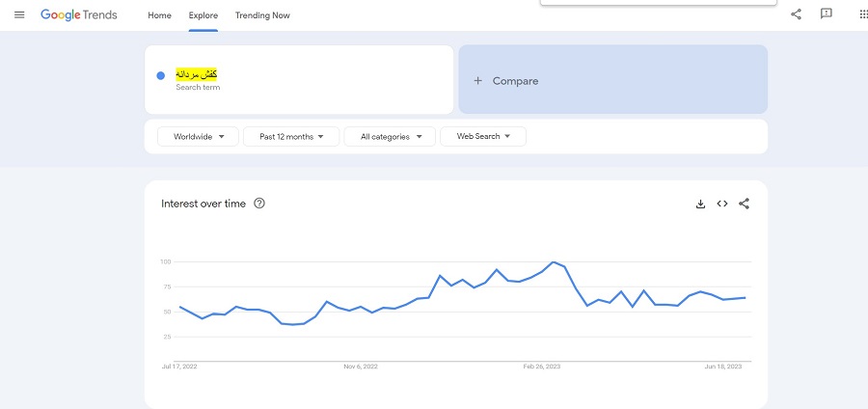Viewport: 868px width, 409px height.
Task: Open the send feedback icon
Action: tap(827, 14)
